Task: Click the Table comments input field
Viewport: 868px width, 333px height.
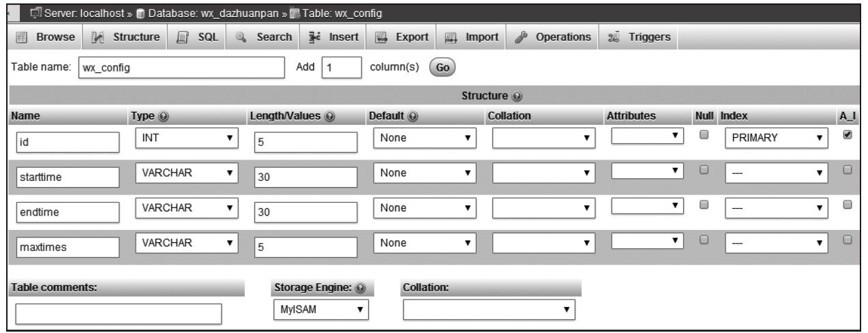Action: (119, 314)
